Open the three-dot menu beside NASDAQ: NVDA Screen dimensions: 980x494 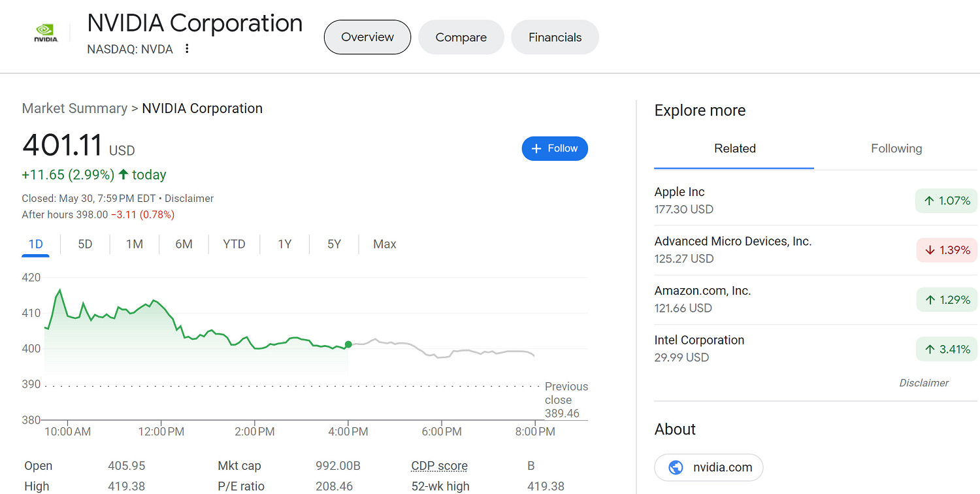[187, 49]
